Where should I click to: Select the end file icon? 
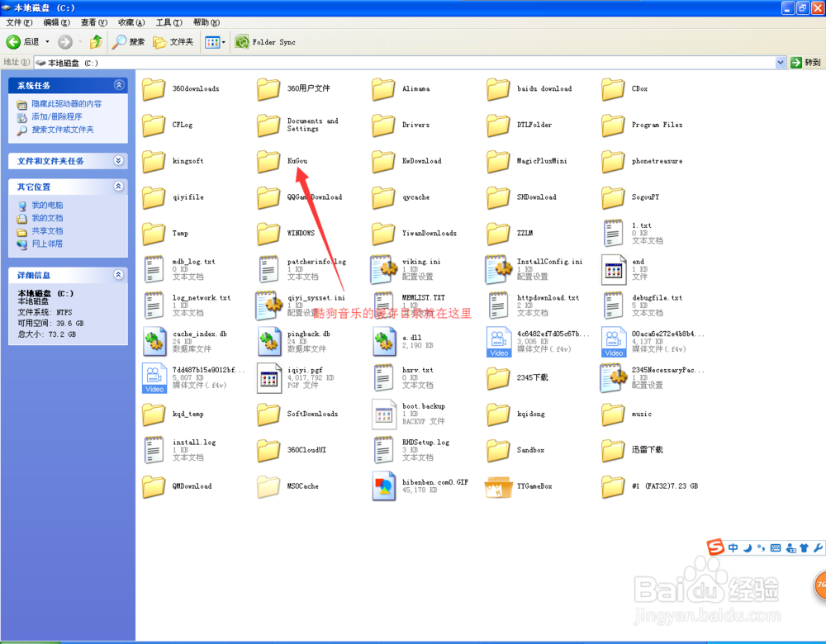pyautogui.click(x=614, y=269)
